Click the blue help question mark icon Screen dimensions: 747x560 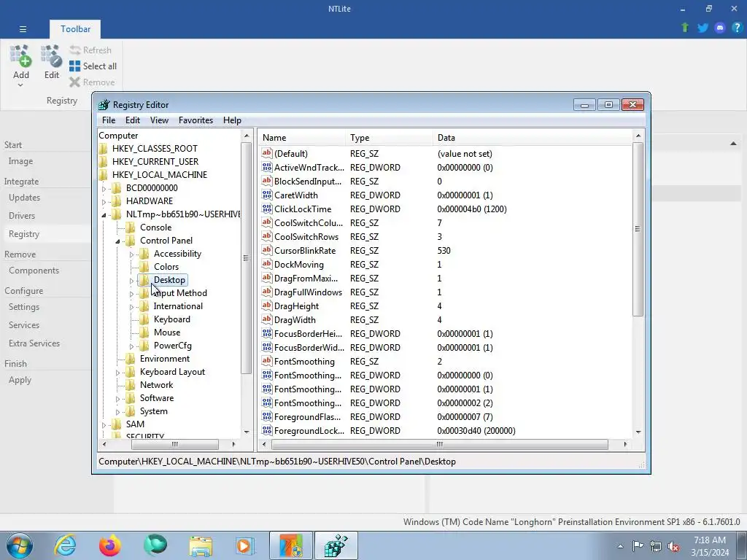[x=737, y=28]
